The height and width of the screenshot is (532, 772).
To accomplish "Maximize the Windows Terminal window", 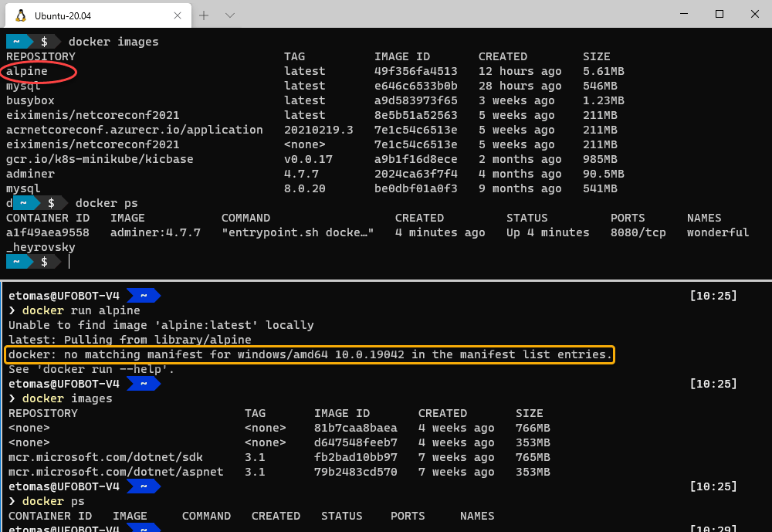I will tap(720, 14).
